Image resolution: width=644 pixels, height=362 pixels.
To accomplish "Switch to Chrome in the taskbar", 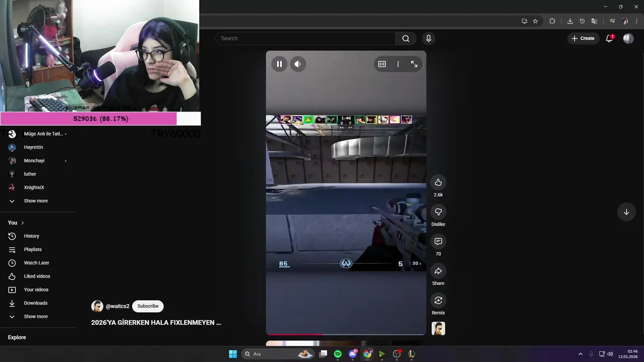I will point(367,354).
